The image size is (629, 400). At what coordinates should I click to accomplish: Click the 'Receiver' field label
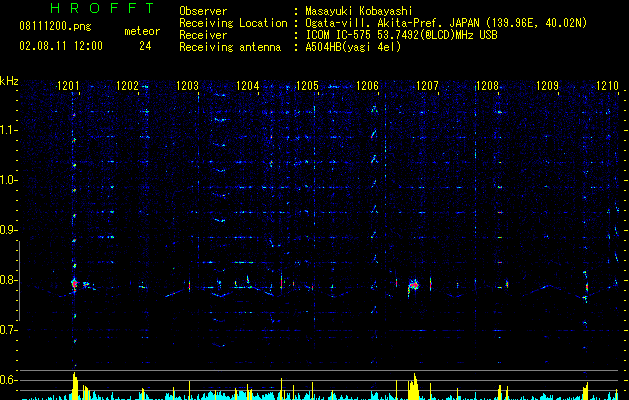point(203,35)
